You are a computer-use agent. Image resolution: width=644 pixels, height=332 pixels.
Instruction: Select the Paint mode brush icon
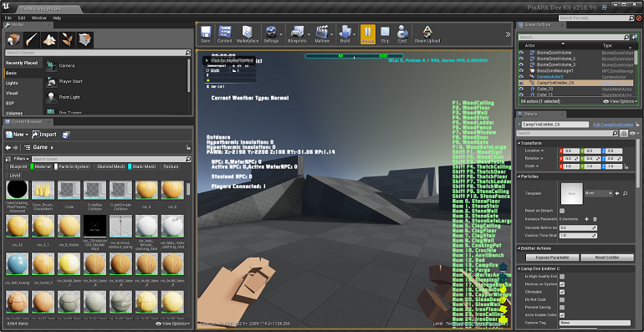31,40
